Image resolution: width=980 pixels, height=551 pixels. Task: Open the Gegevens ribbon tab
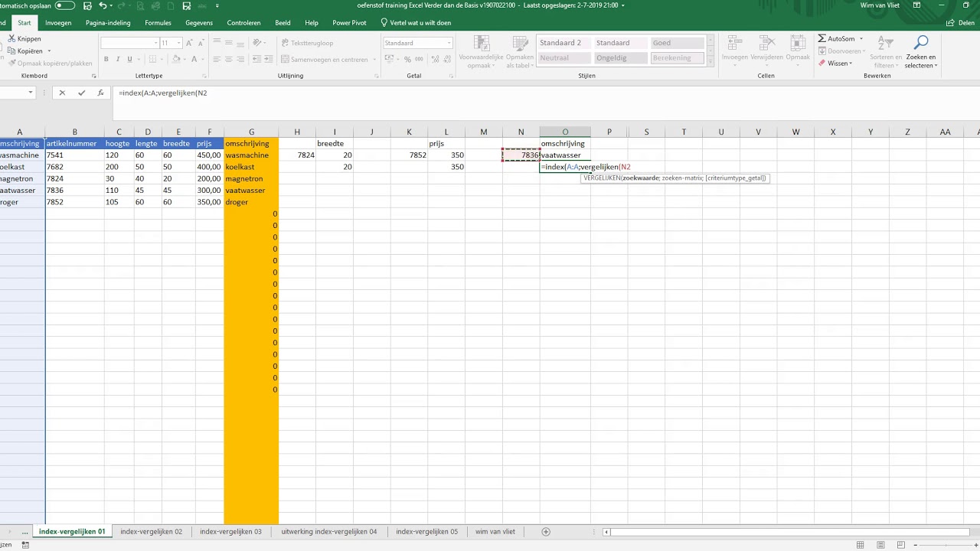point(199,23)
